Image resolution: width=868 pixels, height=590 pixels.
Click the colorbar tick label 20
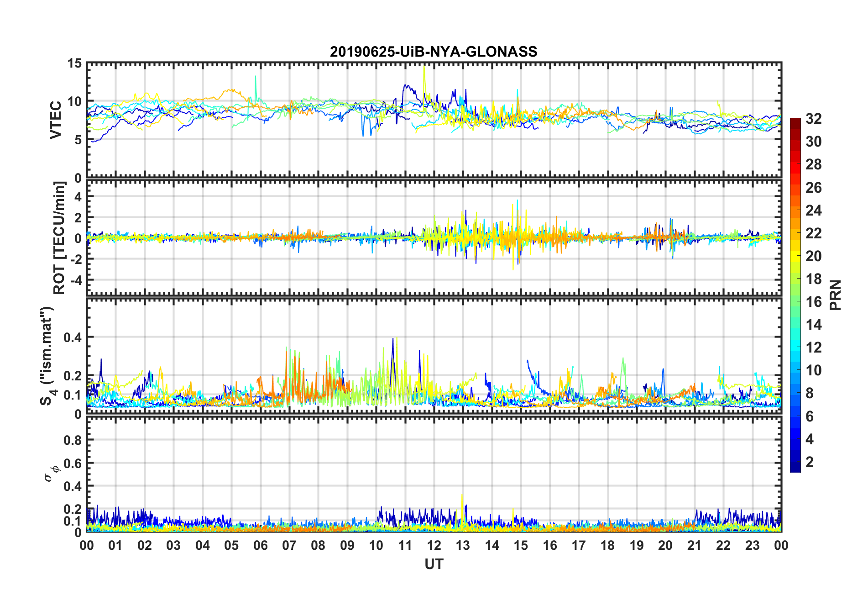(x=813, y=256)
